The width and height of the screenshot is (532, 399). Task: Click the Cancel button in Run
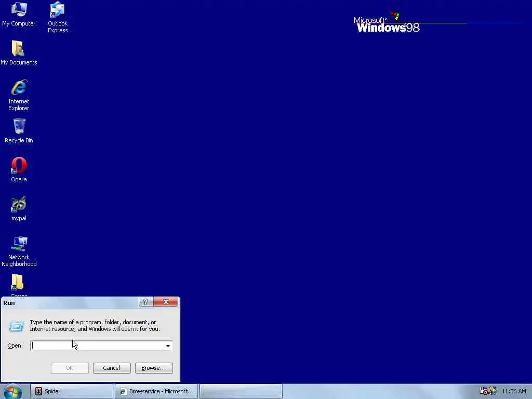112,368
